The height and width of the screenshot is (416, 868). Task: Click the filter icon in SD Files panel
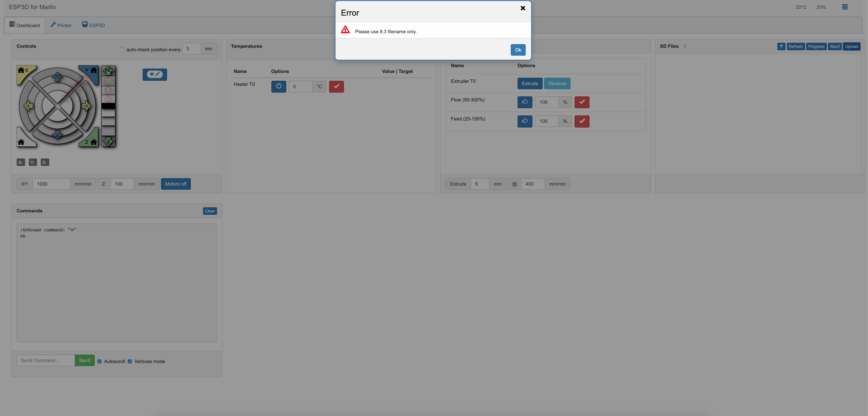[x=781, y=46]
